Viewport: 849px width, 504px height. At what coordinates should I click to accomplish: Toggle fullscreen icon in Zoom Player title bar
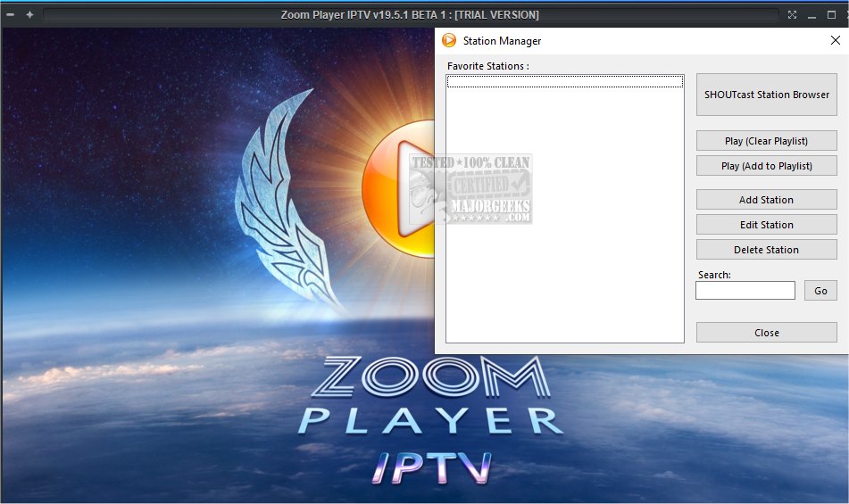click(792, 15)
